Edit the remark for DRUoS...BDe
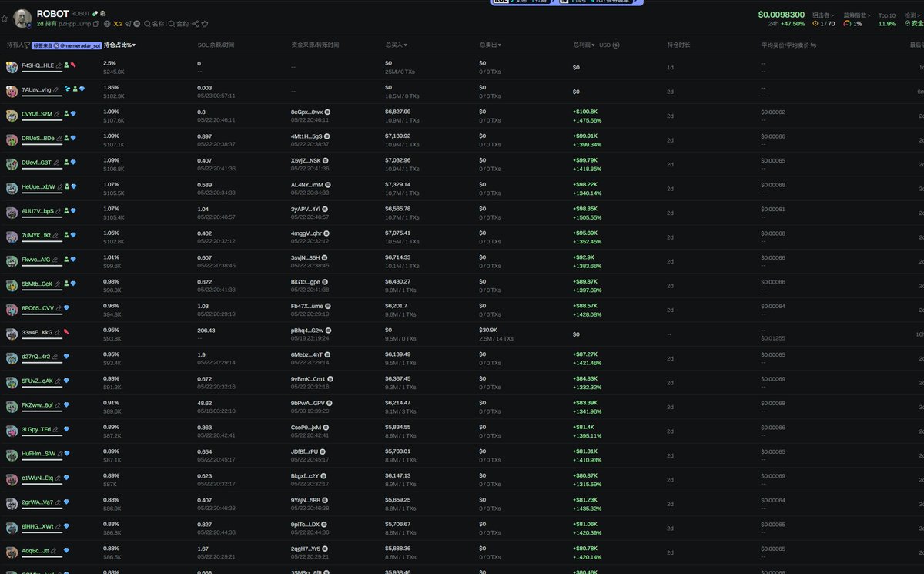 click(59, 139)
